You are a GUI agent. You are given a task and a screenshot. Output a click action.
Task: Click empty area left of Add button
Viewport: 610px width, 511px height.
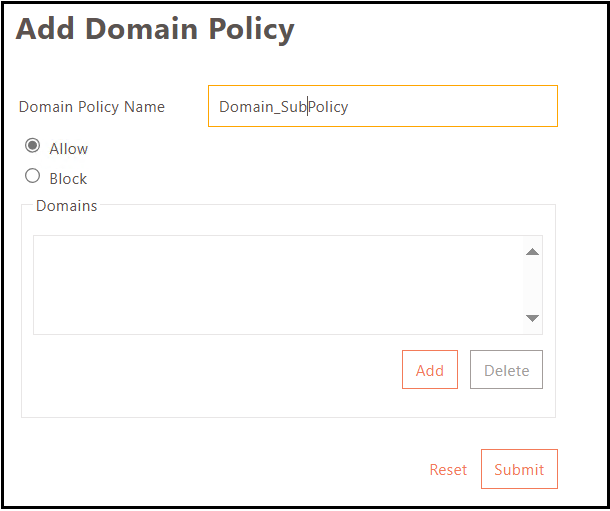tap(210, 370)
